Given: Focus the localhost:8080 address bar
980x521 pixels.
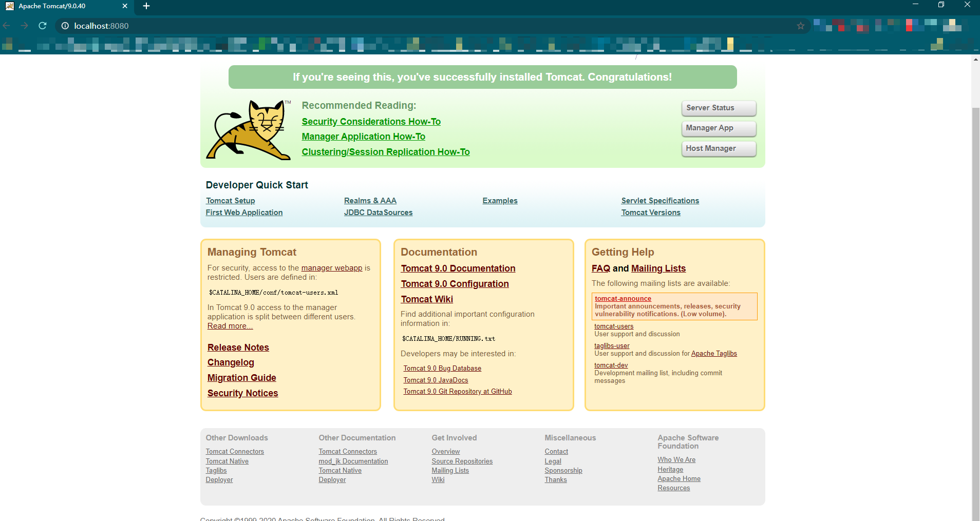Looking at the screenshot, I should click(x=431, y=26).
